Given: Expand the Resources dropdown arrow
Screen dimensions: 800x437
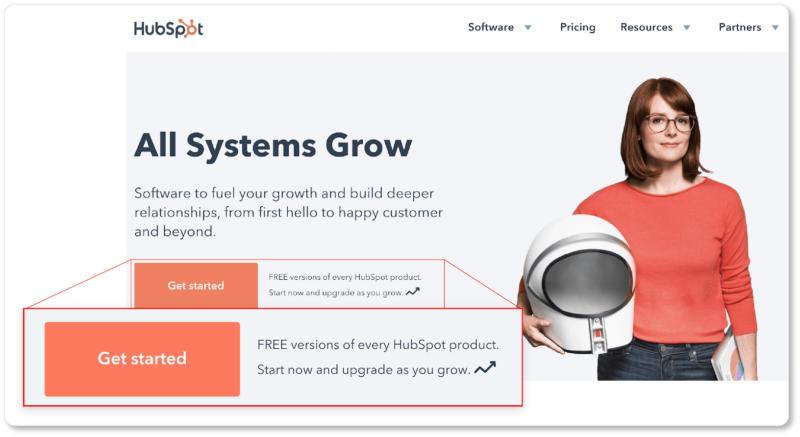Looking at the screenshot, I should pos(687,28).
